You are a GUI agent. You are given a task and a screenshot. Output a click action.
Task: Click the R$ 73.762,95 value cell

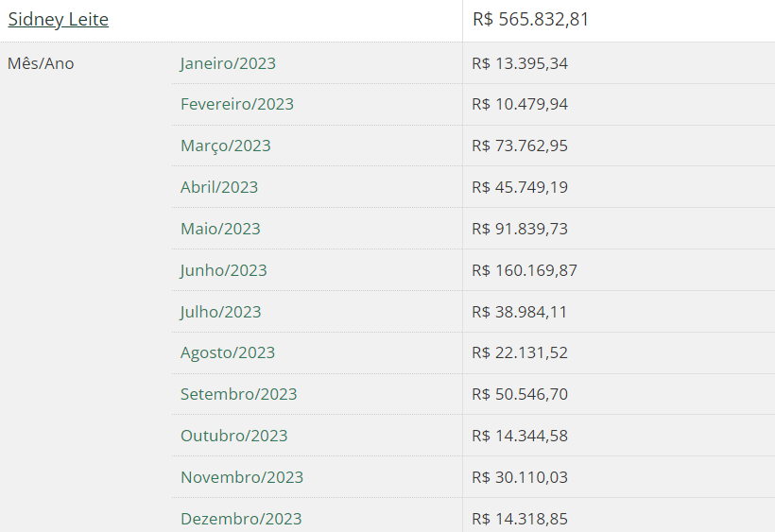tap(520, 146)
